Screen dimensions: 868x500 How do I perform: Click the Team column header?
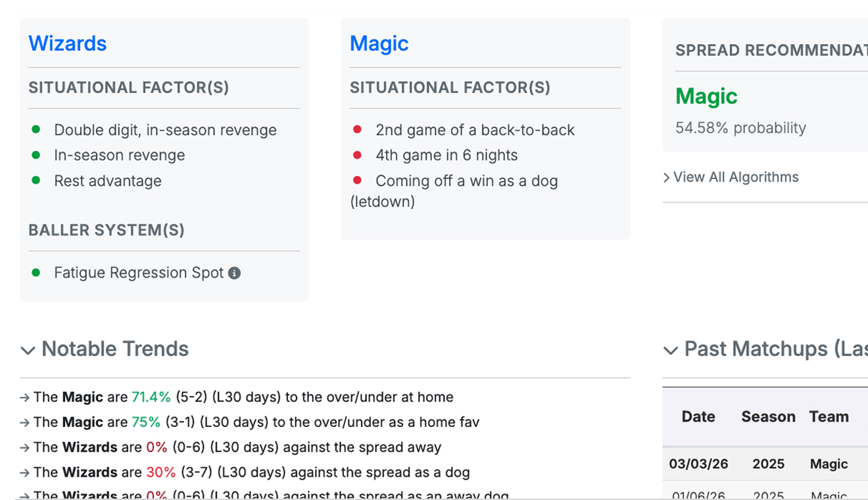pyautogui.click(x=829, y=416)
